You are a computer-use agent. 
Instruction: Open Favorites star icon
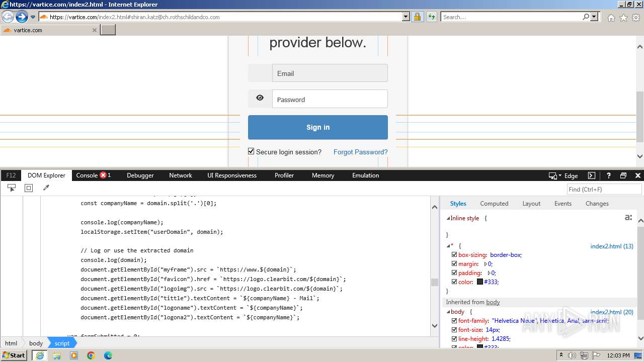[623, 18]
